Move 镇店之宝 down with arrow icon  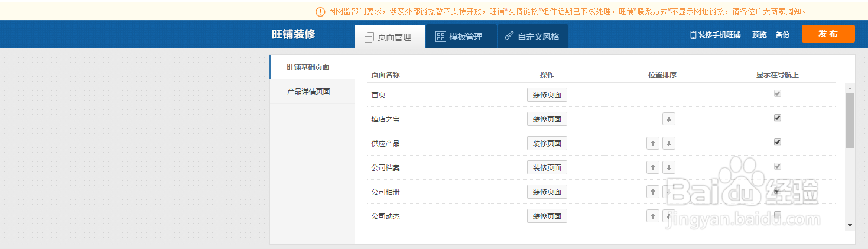tap(668, 119)
